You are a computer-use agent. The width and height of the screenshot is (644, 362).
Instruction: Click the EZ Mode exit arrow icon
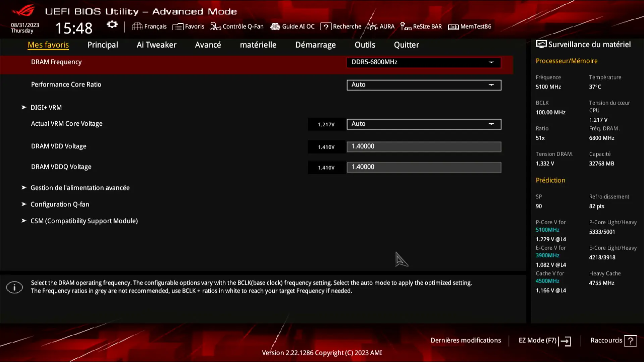[566, 341]
